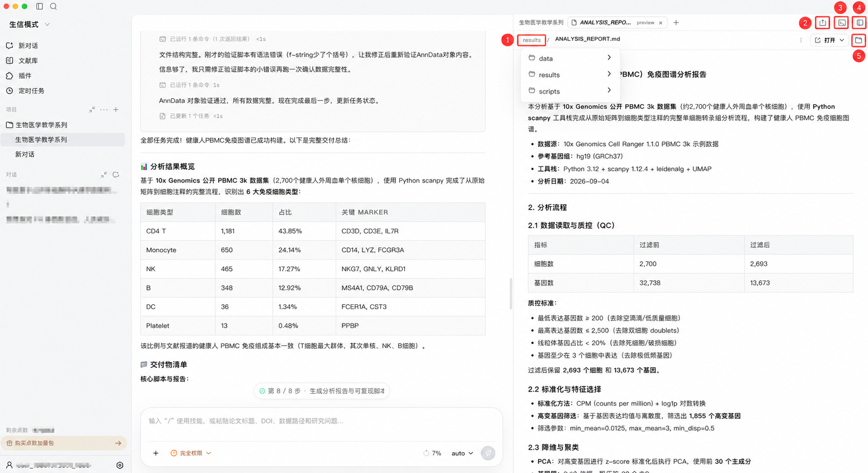Expand the scripts folder menu entry
The height and width of the screenshot is (473, 868).
pyautogui.click(x=570, y=91)
